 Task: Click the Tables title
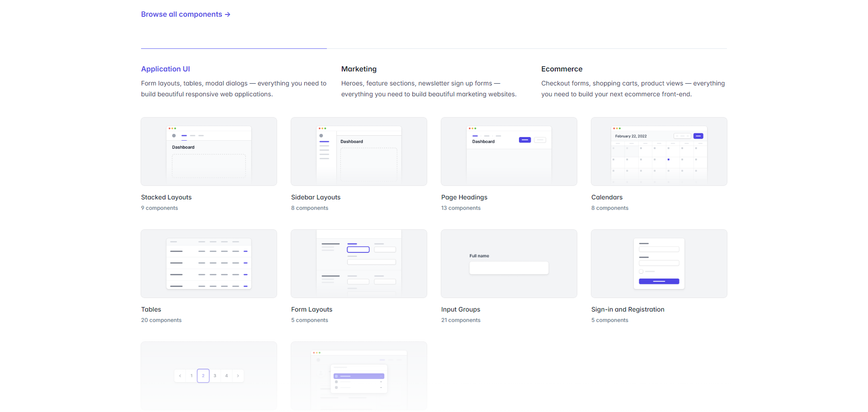151,309
